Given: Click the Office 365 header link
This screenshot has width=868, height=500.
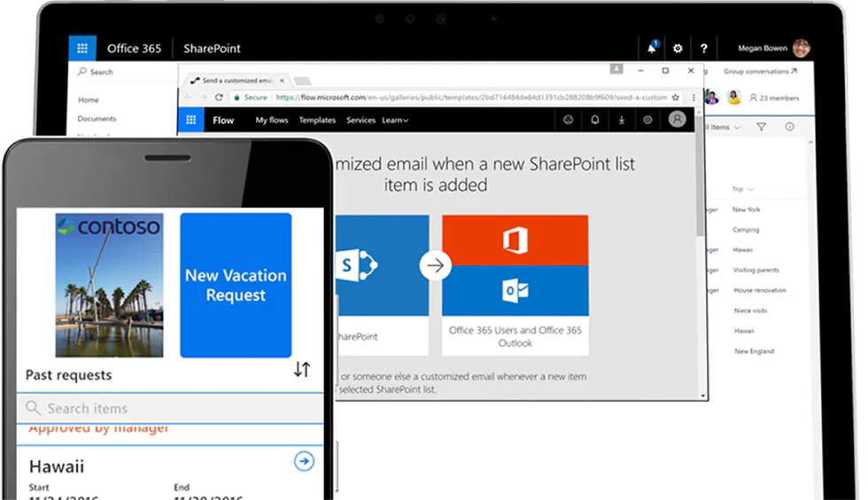Looking at the screenshot, I should [x=134, y=48].
